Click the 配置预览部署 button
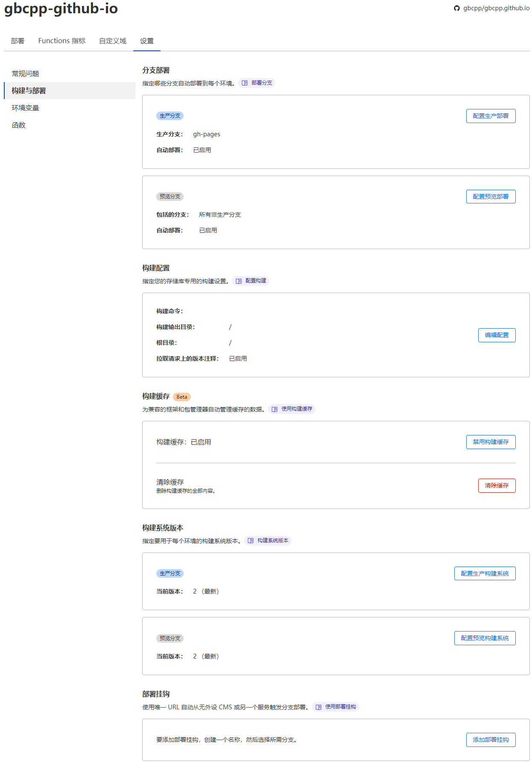 pos(491,197)
